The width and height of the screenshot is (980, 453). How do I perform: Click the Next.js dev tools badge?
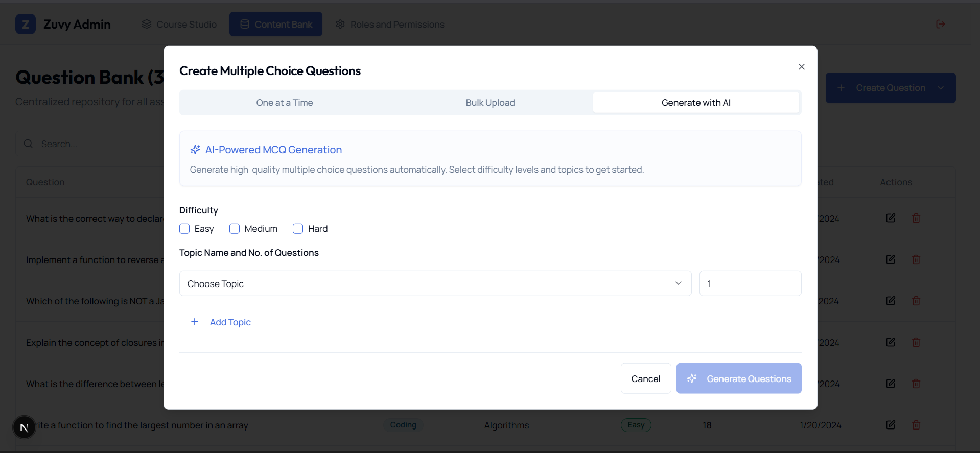click(x=24, y=427)
